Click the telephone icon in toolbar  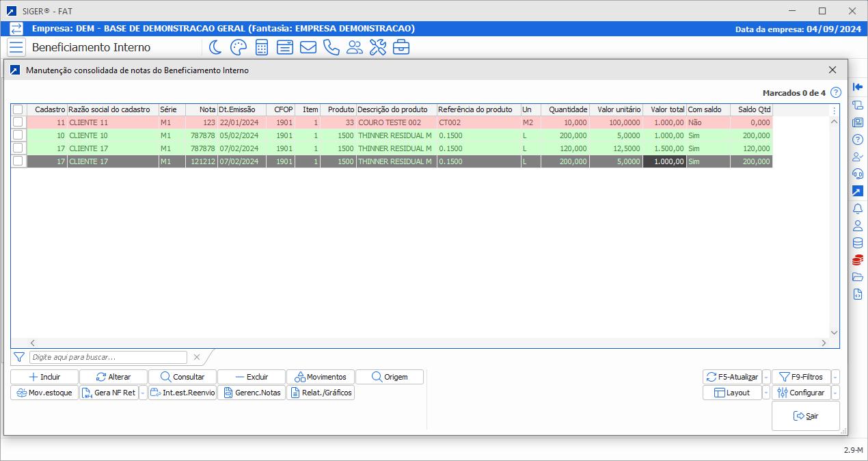[x=331, y=47]
